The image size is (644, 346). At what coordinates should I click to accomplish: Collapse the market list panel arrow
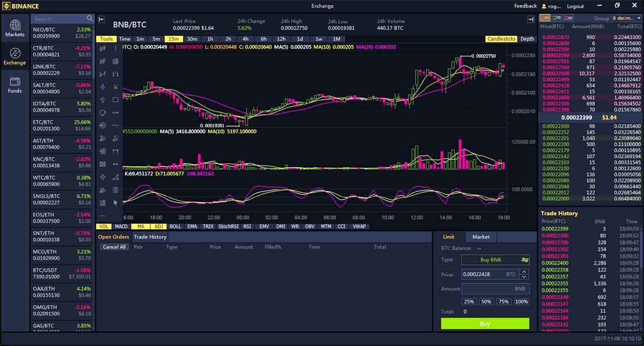[101, 19]
